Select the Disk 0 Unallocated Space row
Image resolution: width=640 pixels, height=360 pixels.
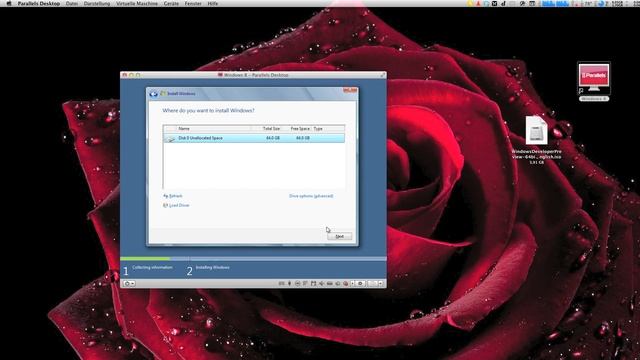point(253,138)
